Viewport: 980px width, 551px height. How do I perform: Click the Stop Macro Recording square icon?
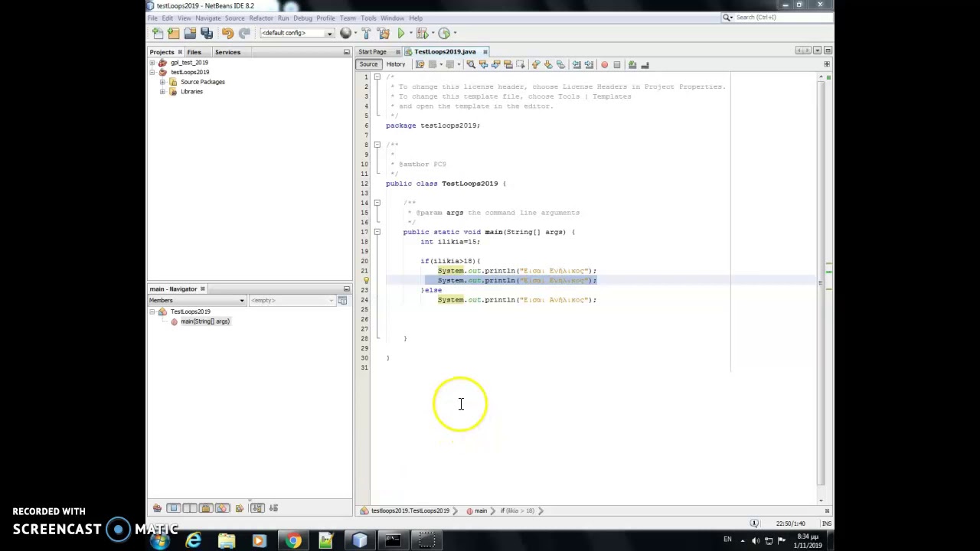pyautogui.click(x=616, y=64)
